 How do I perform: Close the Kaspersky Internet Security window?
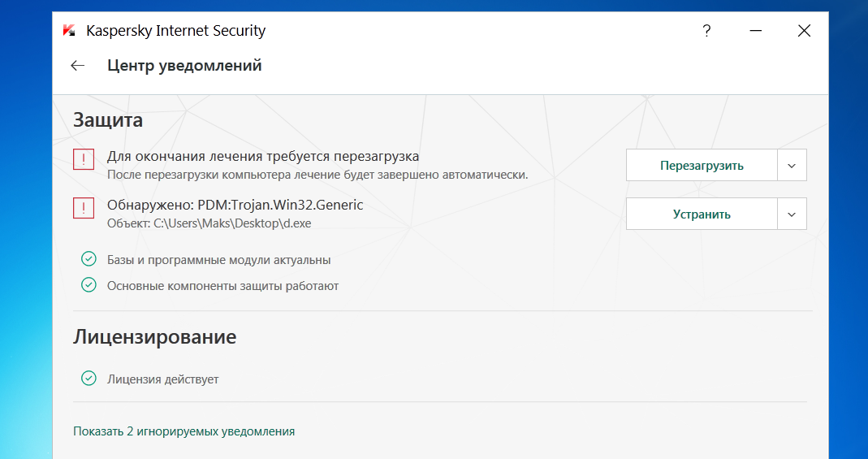804,31
